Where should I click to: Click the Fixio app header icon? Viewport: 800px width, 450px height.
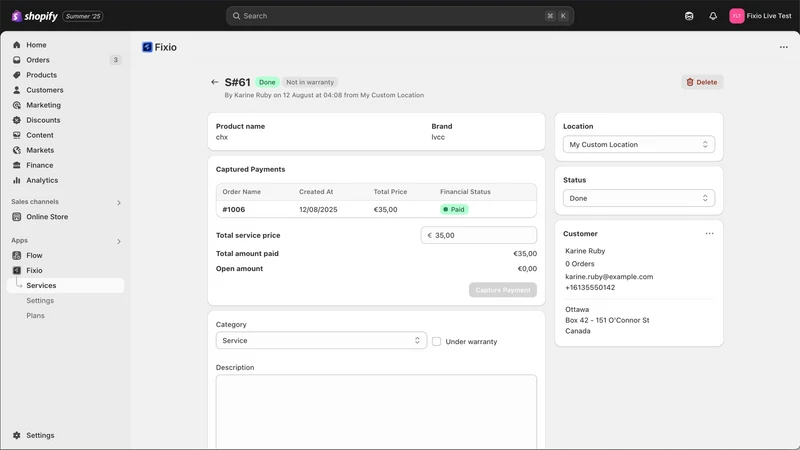pyautogui.click(x=147, y=47)
